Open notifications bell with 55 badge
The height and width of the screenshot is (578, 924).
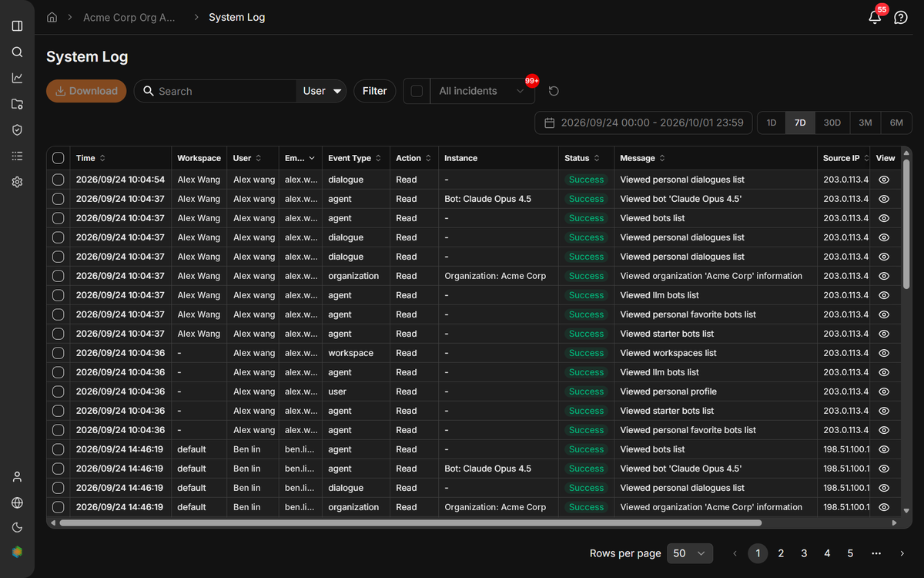point(875,17)
